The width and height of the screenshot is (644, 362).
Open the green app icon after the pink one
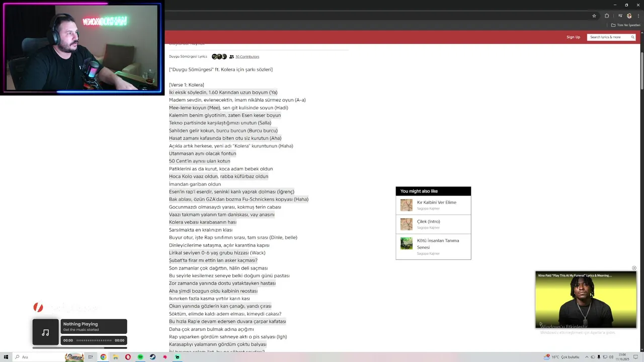coord(177,357)
